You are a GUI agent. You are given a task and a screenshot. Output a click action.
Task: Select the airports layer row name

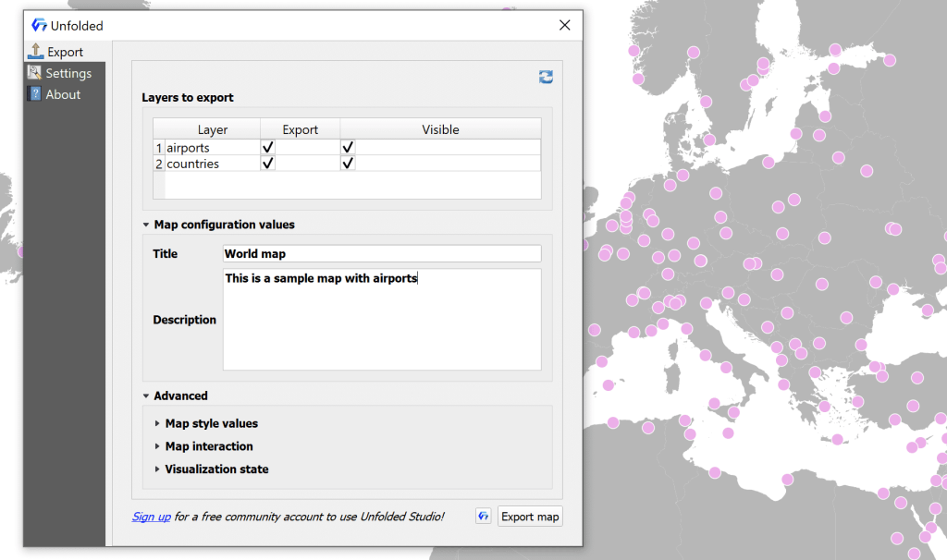coord(212,147)
